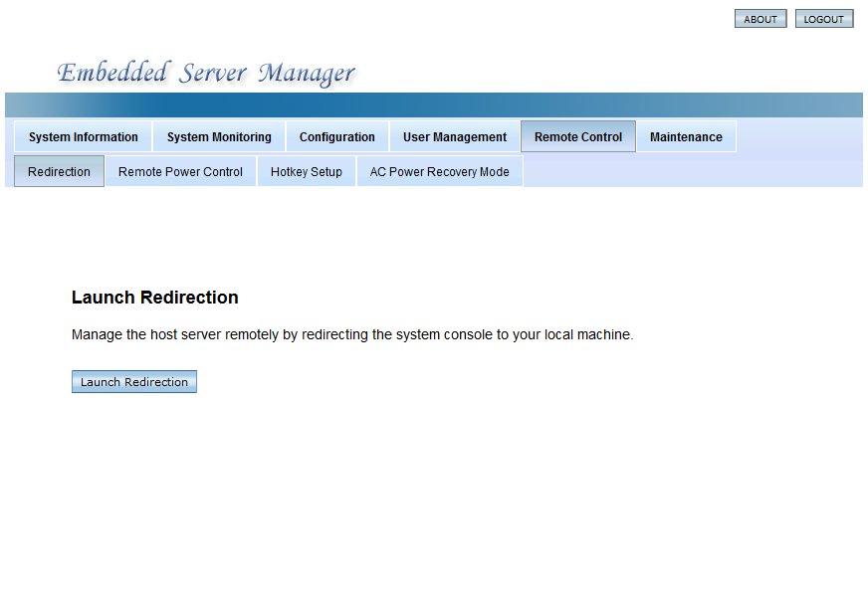This screenshot has width=868, height=609.
Task: Click the bold Launch Redirection heading
Action: point(154,298)
